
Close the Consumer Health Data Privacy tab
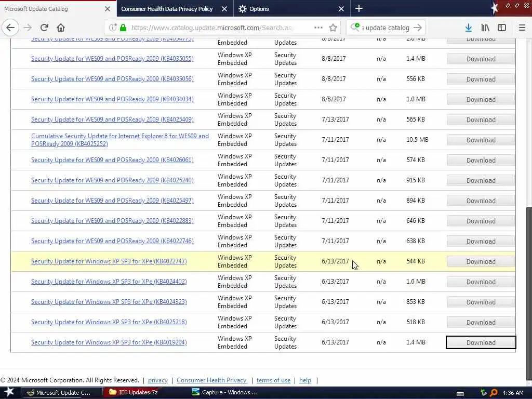tap(224, 9)
